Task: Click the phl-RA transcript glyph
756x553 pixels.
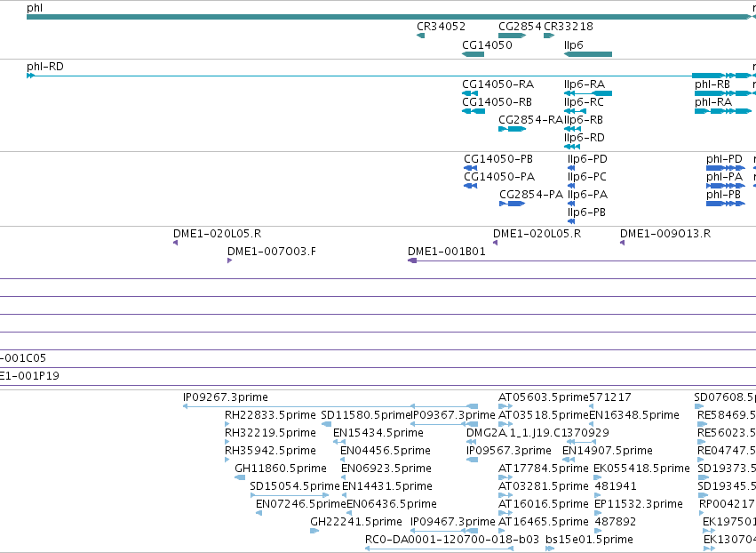Action: 723,111
